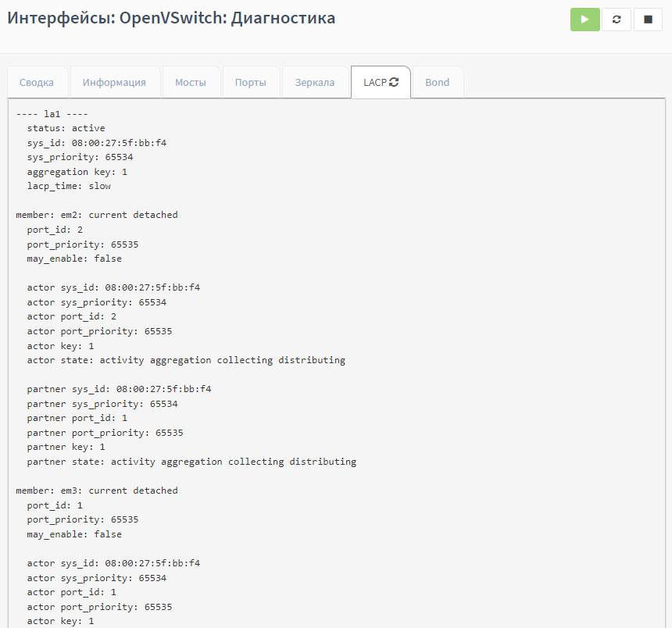
Task: Click the green start service button
Action: [584, 20]
